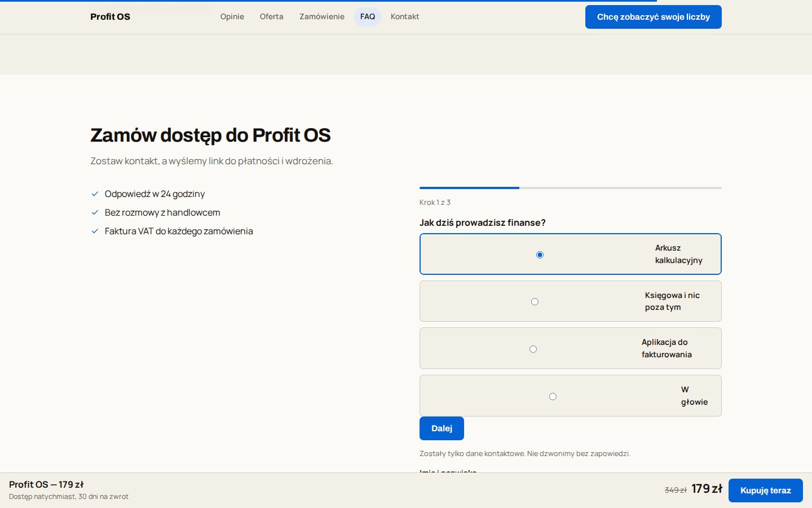Open the Kontakt nav link
This screenshot has width=812, height=508.
[x=405, y=17]
